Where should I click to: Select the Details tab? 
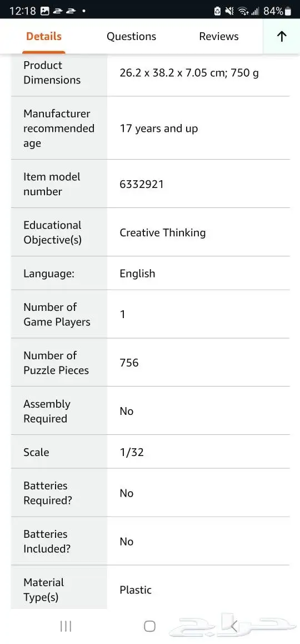coord(43,37)
